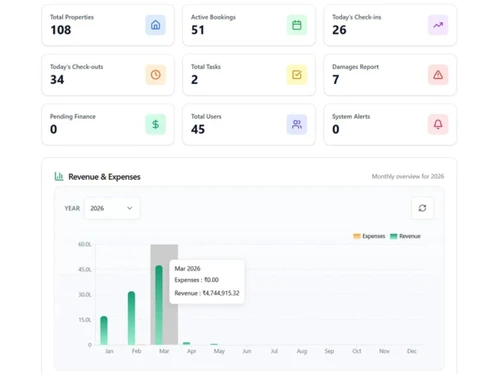Click the calendar icon on Active Bookings card
Viewport: 500px width, 375px height.
pyautogui.click(x=297, y=25)
